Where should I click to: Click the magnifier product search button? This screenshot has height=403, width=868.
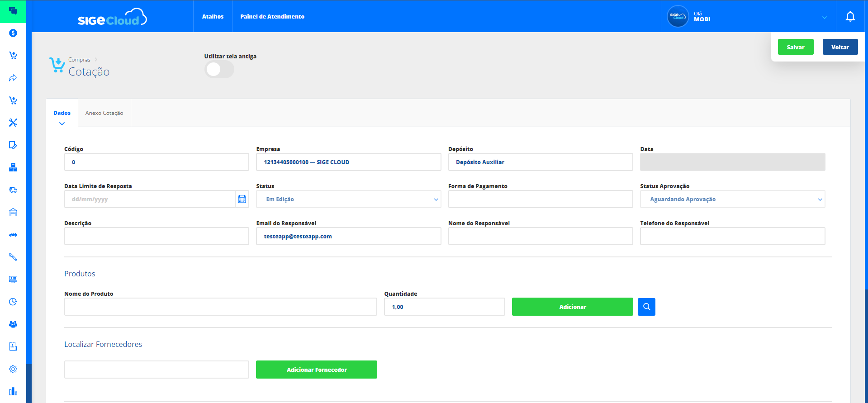(646, 307)
